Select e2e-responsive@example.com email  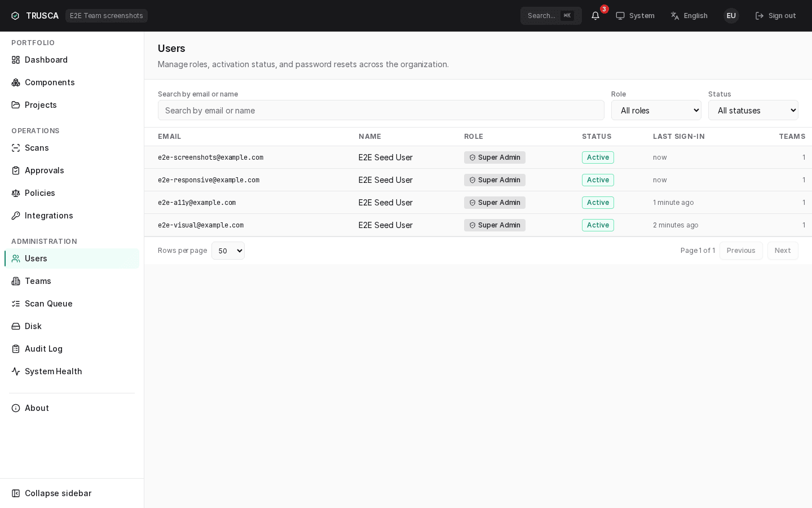[x=209, y=180]
